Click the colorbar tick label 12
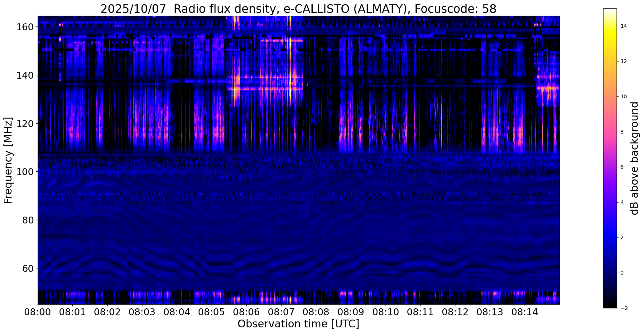This screenshot has width=644, height=333. [624, 61]
